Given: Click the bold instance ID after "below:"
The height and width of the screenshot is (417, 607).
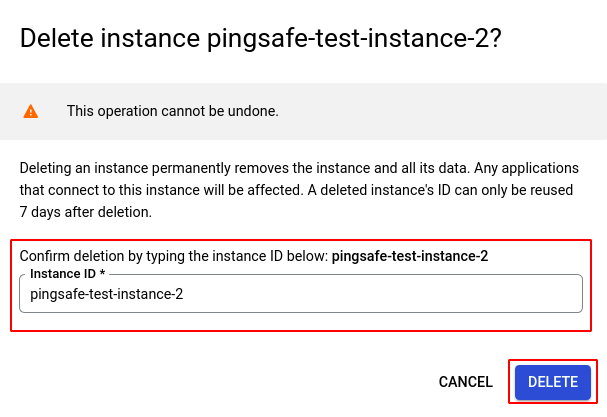Looking at the screenshot, I should [x=409, y=256].
